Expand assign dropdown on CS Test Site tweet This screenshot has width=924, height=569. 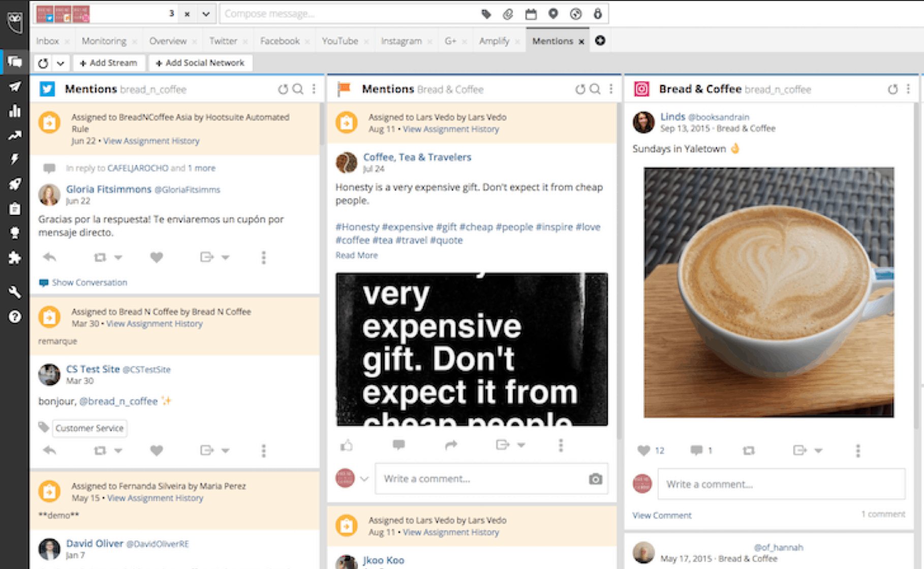(x=225, y=451)
